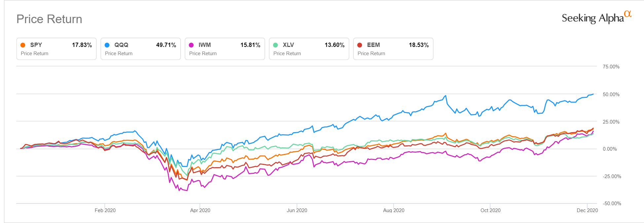Click the Jun 2020 axis label

297,210
